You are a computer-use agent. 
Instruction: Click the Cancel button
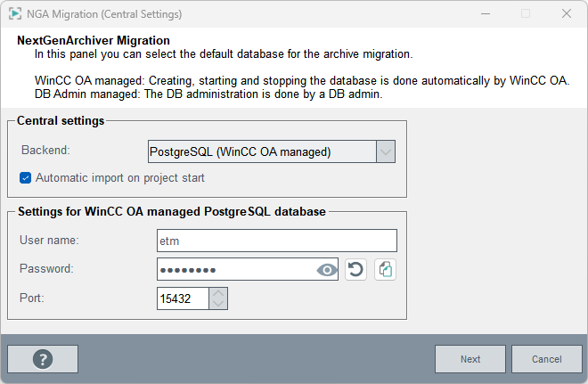546,359
